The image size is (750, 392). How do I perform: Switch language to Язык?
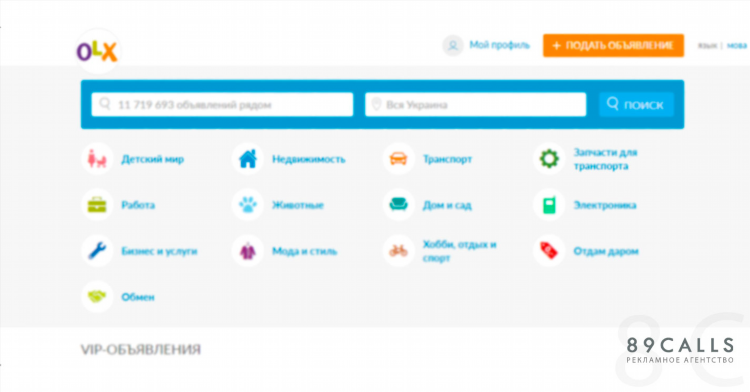pos(707,45)
